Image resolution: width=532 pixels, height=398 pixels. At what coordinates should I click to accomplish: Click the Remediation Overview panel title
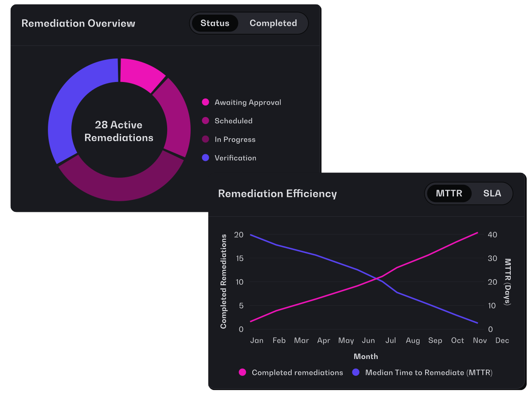point(78,23)
